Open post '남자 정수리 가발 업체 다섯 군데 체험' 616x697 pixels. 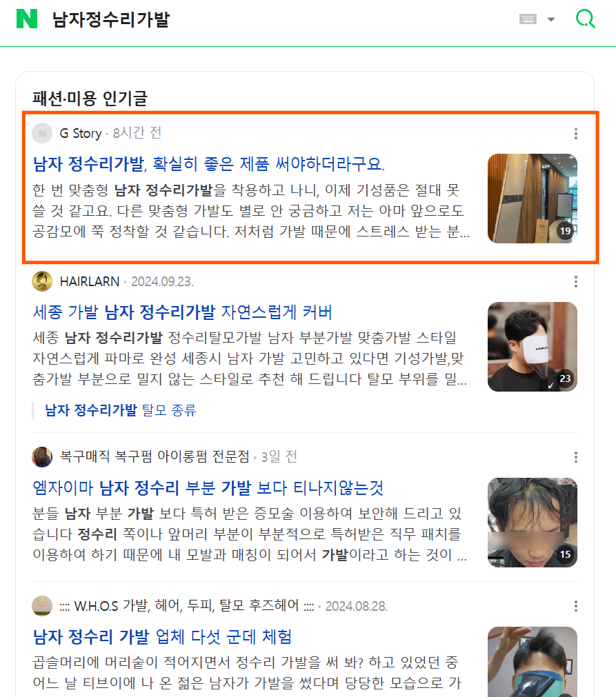coord(162,636)
